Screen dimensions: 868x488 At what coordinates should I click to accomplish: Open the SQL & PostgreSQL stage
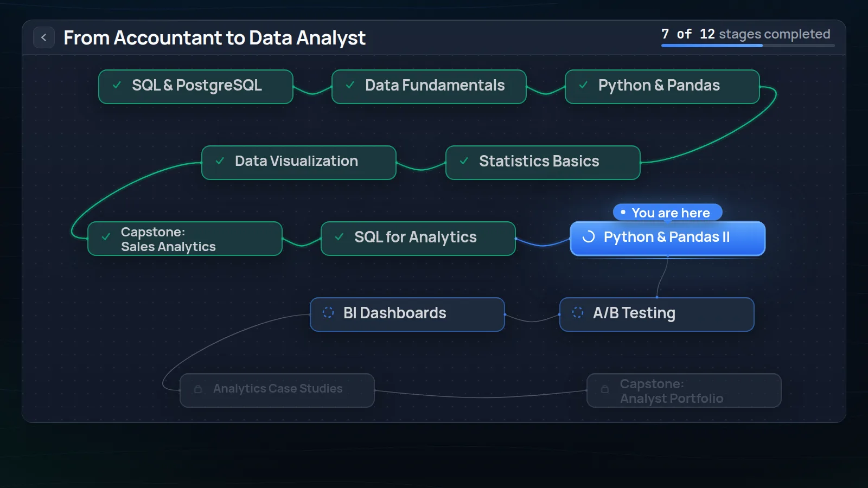pos(196,87)
